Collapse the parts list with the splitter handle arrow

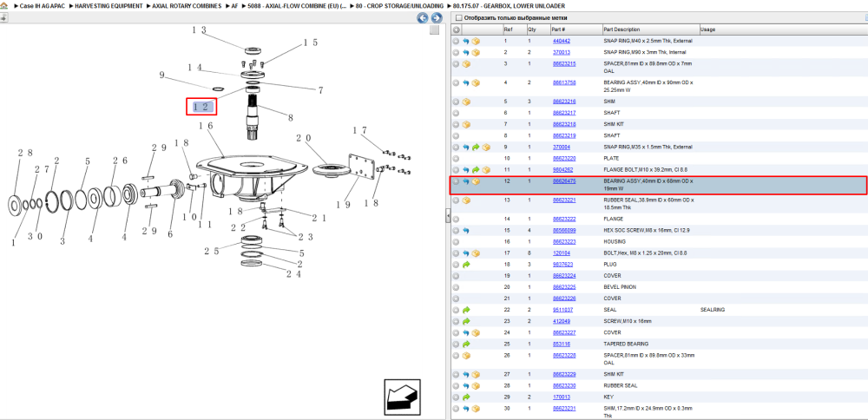tap(448, 216)
